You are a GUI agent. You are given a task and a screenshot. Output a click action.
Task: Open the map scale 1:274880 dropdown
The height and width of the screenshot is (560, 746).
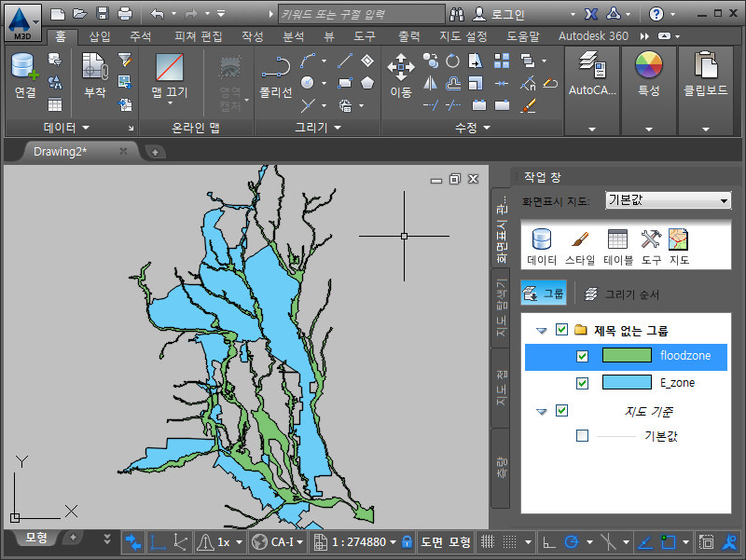coord(393,541)
